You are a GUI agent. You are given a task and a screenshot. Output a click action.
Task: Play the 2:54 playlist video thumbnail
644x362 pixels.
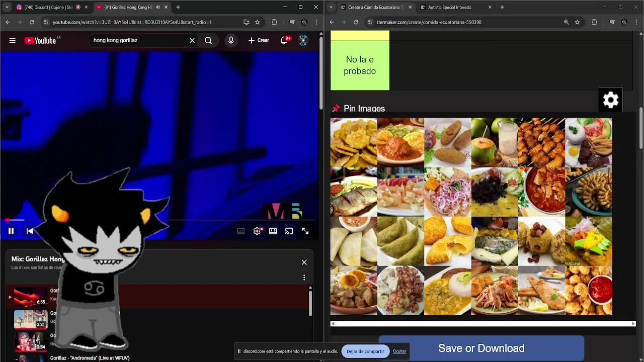coord(30,341)
